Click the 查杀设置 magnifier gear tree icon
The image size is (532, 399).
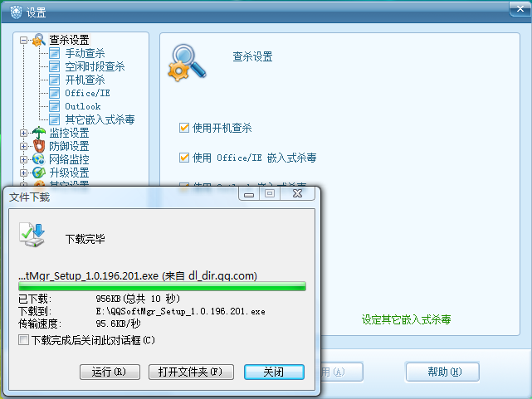(39, 40)
